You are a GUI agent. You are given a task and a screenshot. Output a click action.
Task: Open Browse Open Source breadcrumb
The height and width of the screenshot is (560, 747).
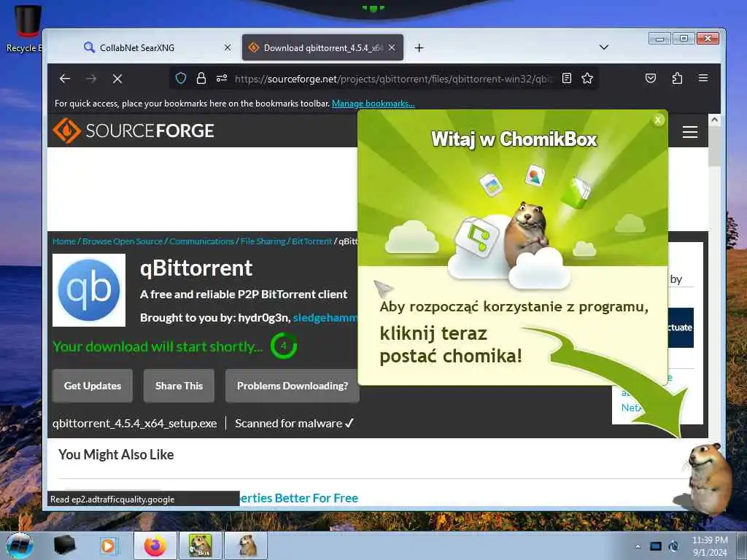coord(123,241)
